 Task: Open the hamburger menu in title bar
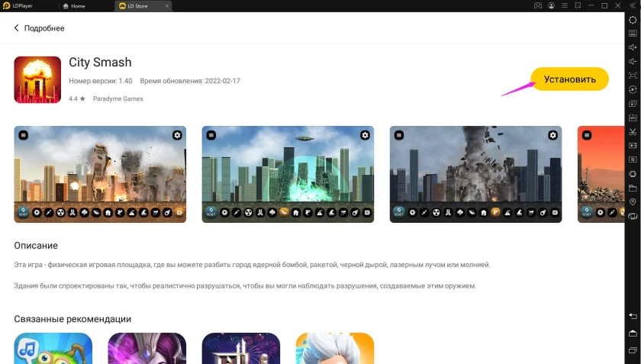click(x=565, y=6)
